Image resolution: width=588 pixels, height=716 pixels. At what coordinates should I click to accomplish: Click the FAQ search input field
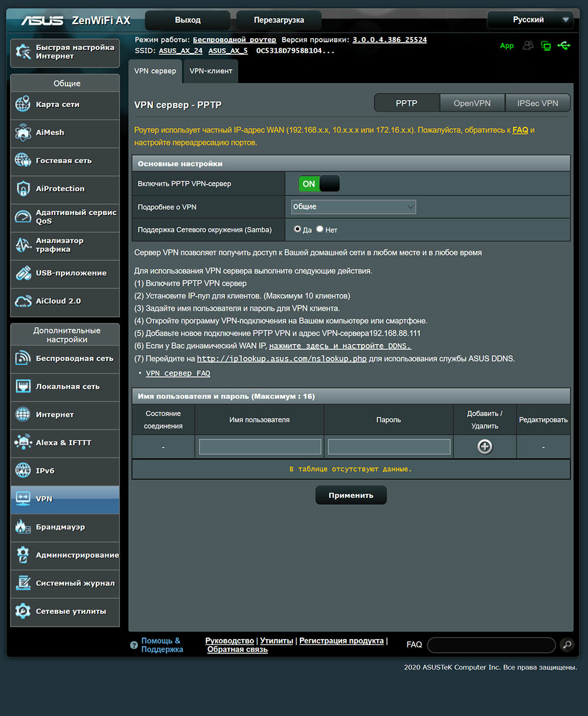(492, 645)
